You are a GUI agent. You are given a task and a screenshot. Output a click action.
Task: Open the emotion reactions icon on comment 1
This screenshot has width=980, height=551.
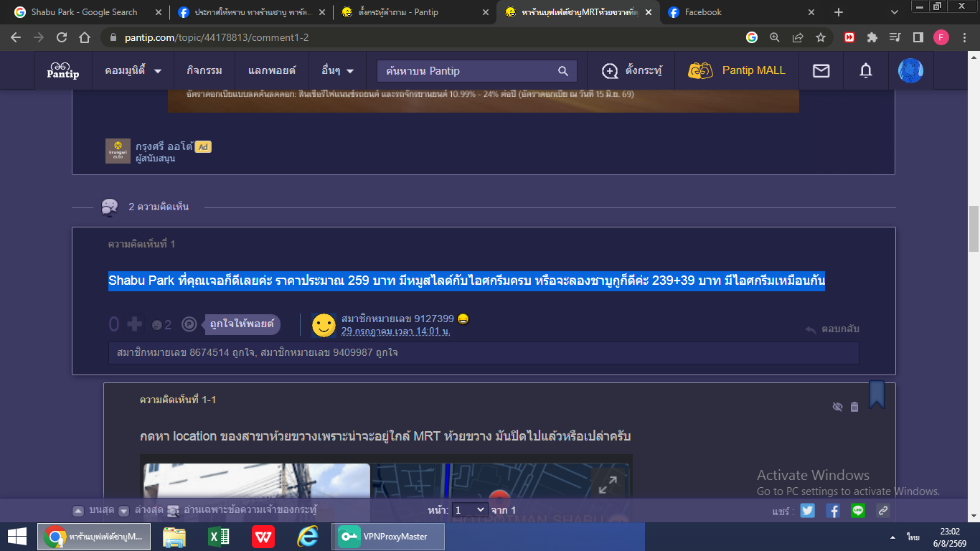157,325
